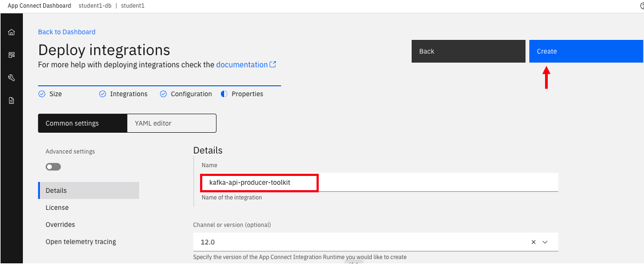The height and width of the screenshot is (265, 644).
Task: Open the Home icon in the sidebar
Action: tap(11, 32)
